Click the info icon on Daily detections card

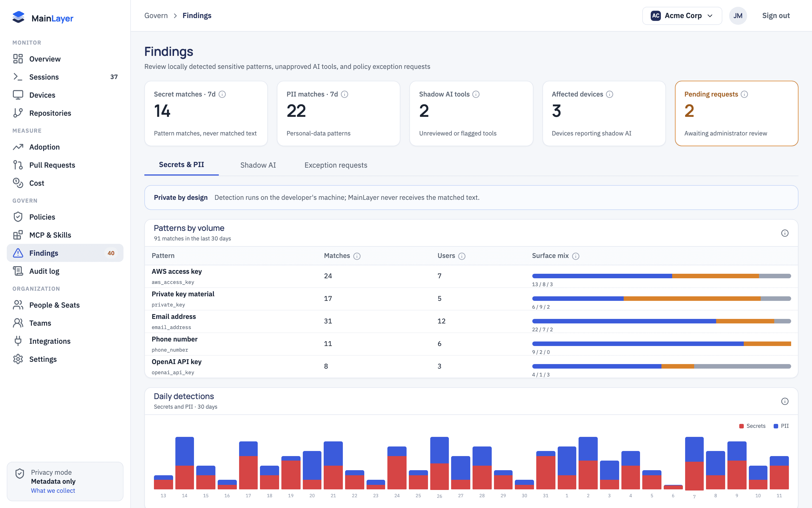pos(785,402)
